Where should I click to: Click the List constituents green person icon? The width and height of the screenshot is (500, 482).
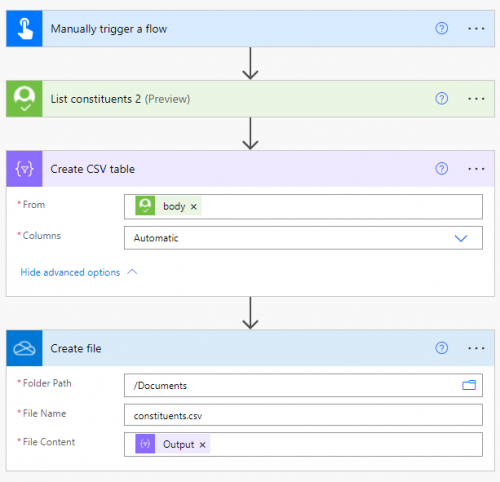click(24, 99)
